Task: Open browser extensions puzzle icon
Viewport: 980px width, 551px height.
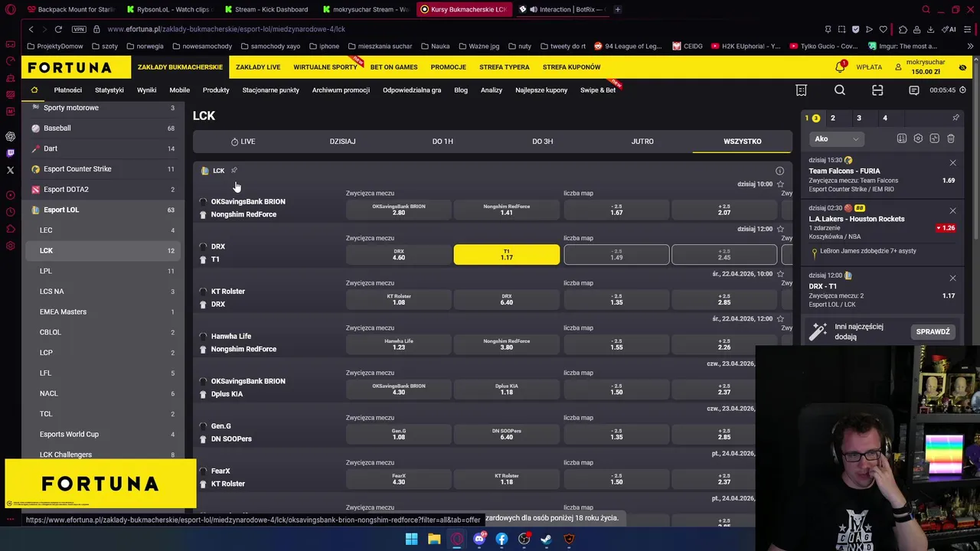Action: 903,29
